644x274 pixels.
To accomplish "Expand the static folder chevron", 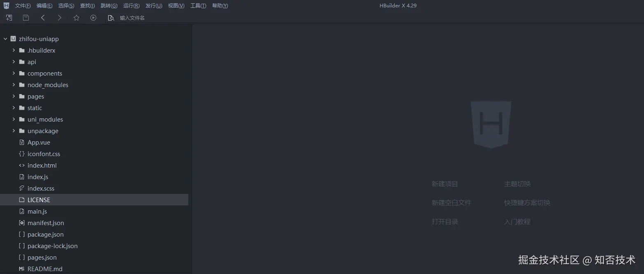I will (x=14, y=108).
